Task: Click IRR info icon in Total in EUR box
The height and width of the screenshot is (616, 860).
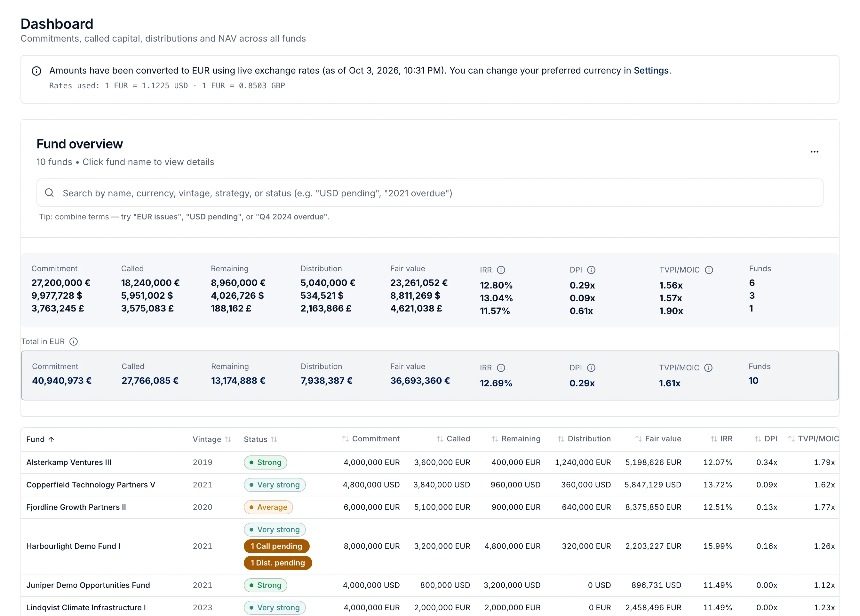Action: (x=501, y=368)
